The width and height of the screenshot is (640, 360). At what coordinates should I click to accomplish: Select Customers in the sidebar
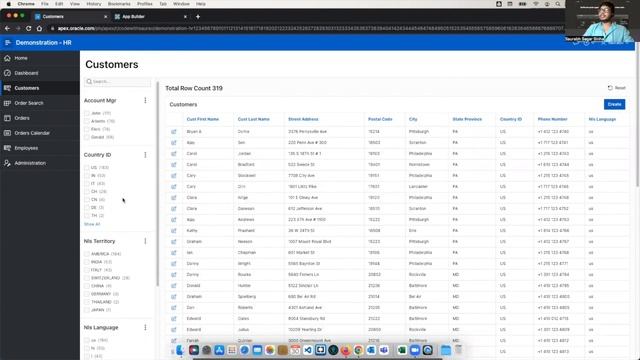click(x=27, y=88)
